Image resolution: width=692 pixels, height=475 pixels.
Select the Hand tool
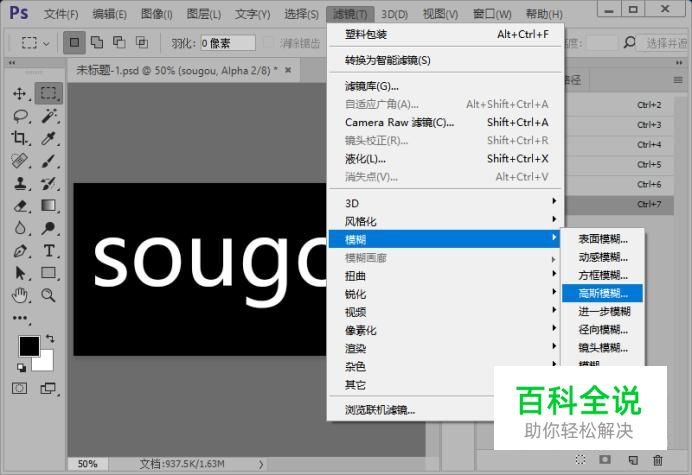pyautogui.click(x=20, y=295)
